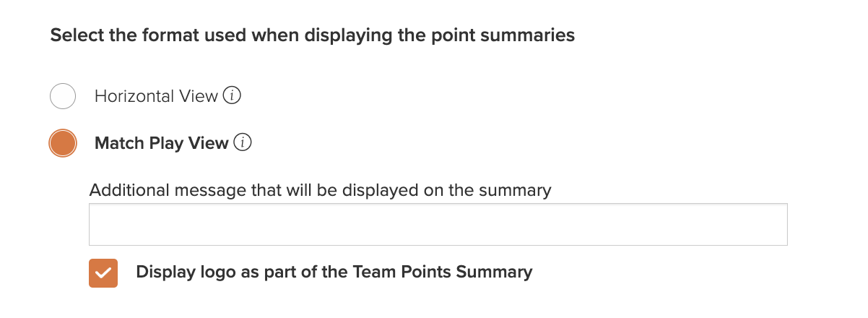
Task: Click the 'Select the format used' heading
Action: coord(313,35)
